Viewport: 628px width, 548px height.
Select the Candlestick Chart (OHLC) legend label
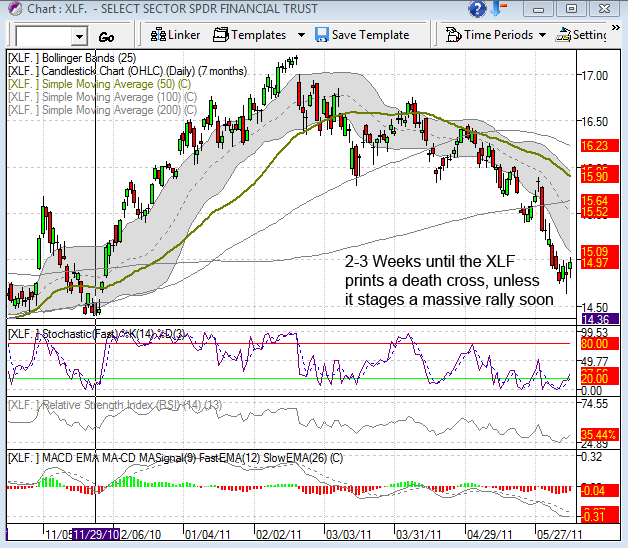[x=127, y=71]
